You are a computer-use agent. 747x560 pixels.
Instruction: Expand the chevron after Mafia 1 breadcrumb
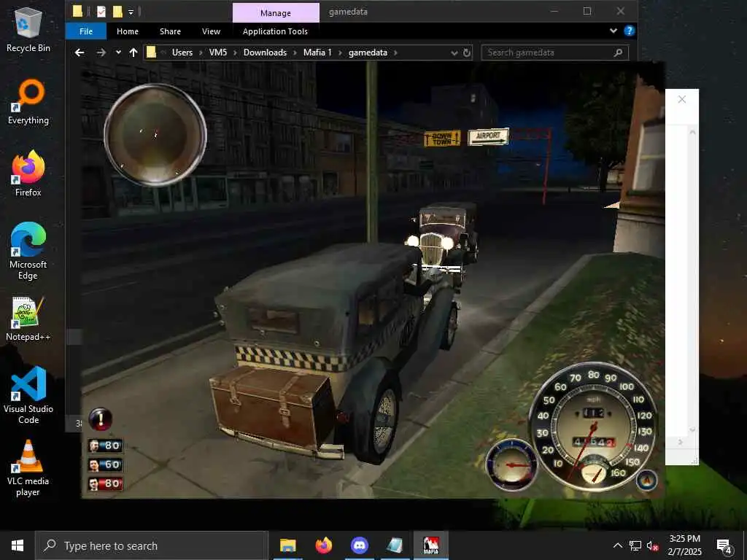(x=340, y=52)
